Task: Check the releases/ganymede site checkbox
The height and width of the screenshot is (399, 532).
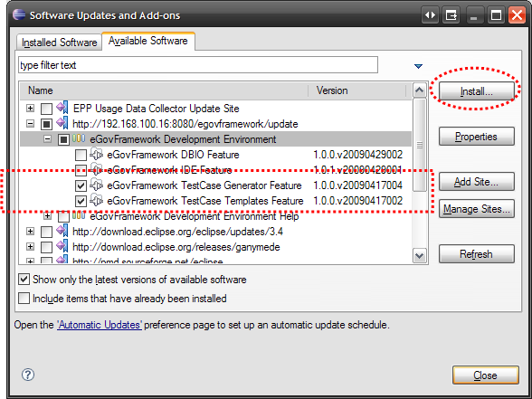Action: pyautogui.click(x=46, y=247)
